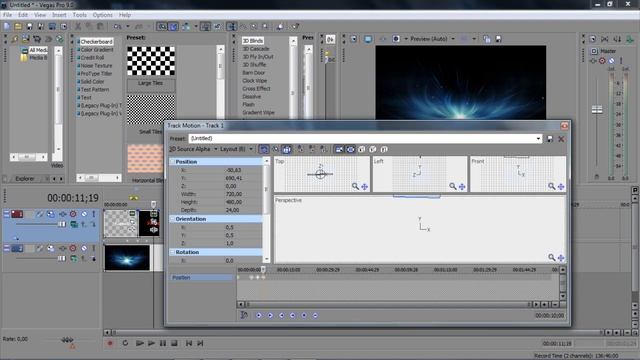The width and height of the screenshot is (640, 360).
Task: Open the View menu
Action: click(x=40, y=15)
